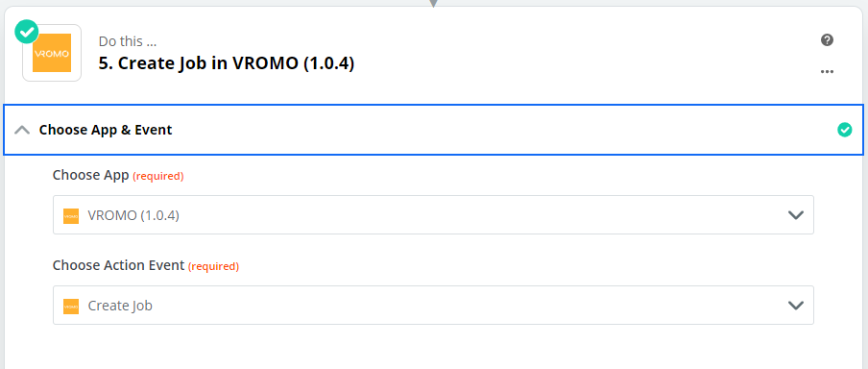Image resolution: width=868 pixels, height=369 pixels.
Task: Open the three-dot step options menu
Action: point(827,71)
